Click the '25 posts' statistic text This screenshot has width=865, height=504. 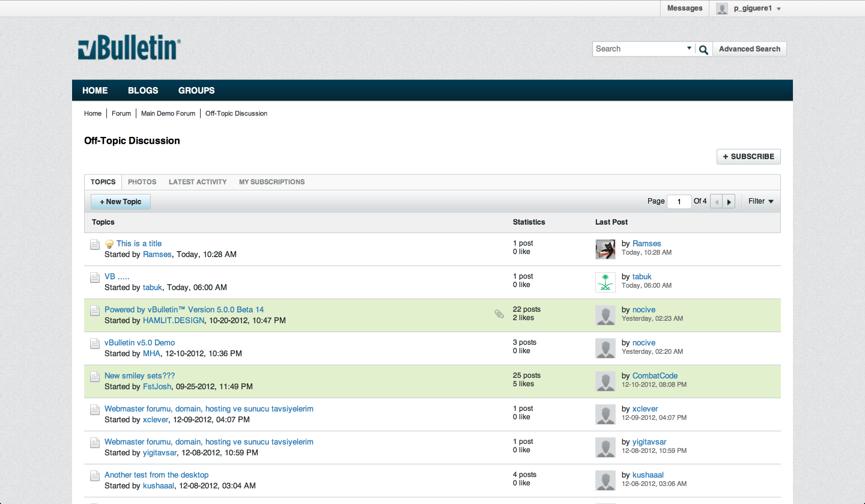coord(526,375)
